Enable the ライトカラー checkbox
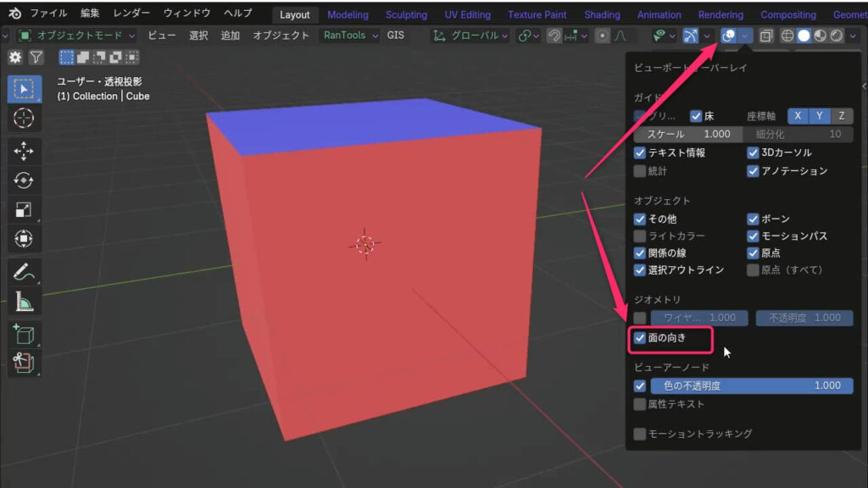The height and width of the screenshot is (488, 868). tap(640, 236)
